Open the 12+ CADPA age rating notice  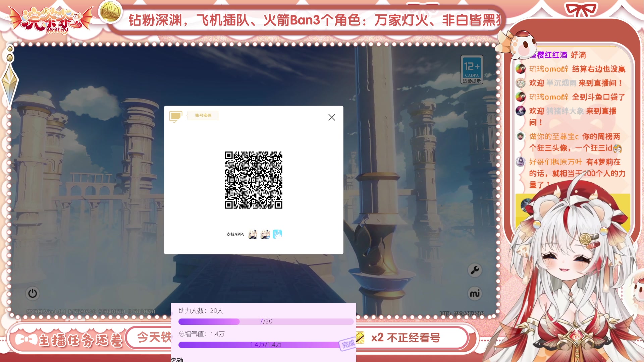point(472,69)
